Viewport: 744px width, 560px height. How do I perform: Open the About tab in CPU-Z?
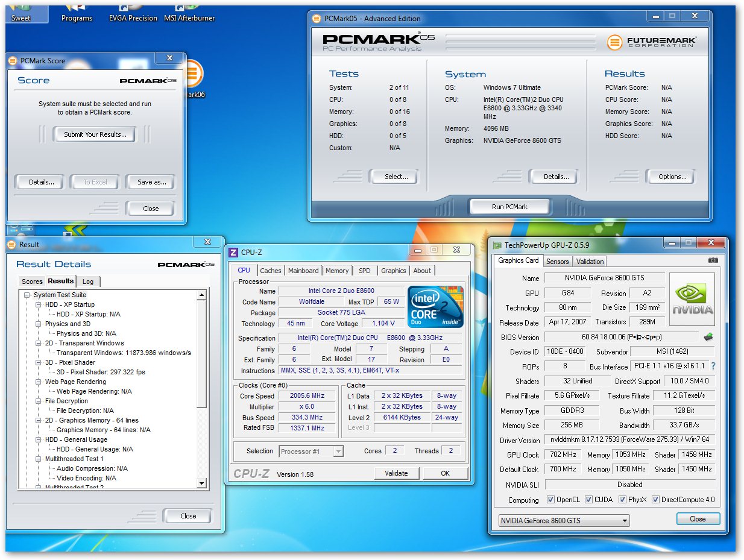(422, 271)
